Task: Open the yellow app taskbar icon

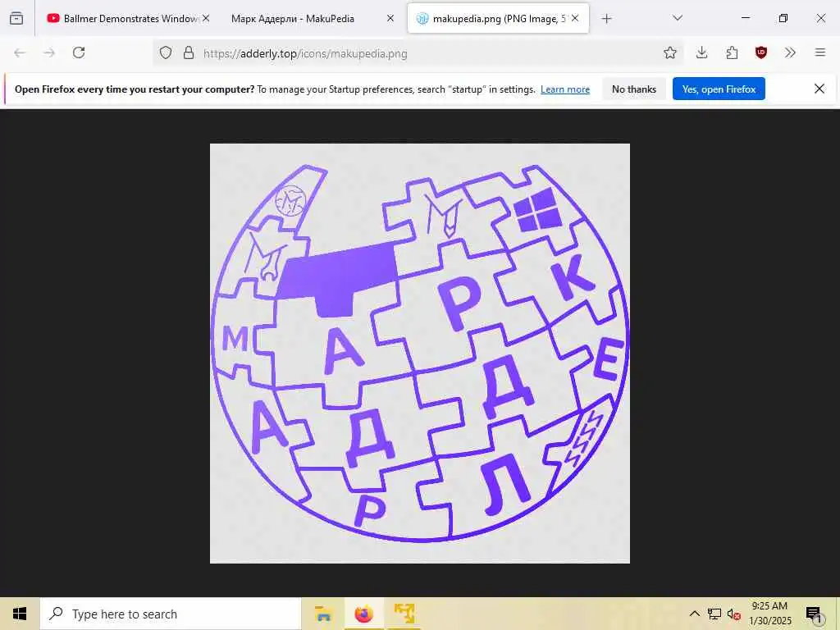Action: 404,614
